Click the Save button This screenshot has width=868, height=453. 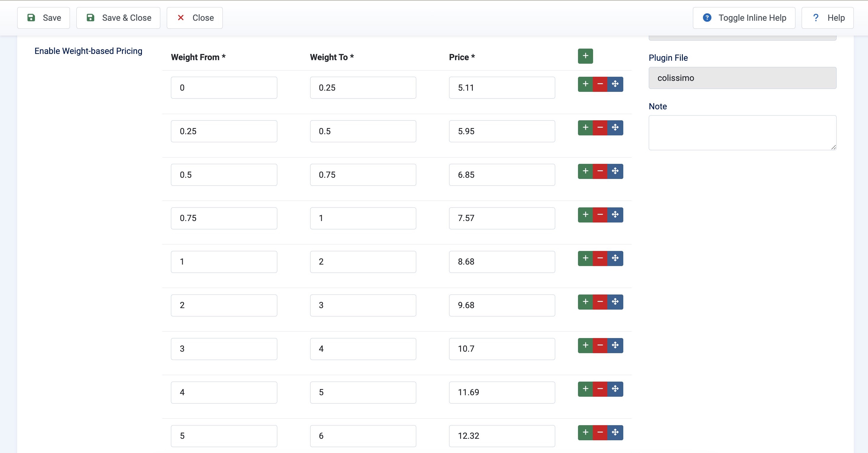44,18
